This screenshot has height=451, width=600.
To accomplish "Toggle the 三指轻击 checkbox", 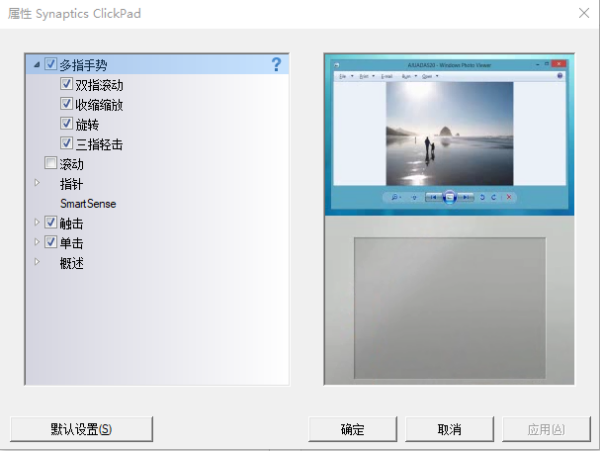I will click(66, 143).
